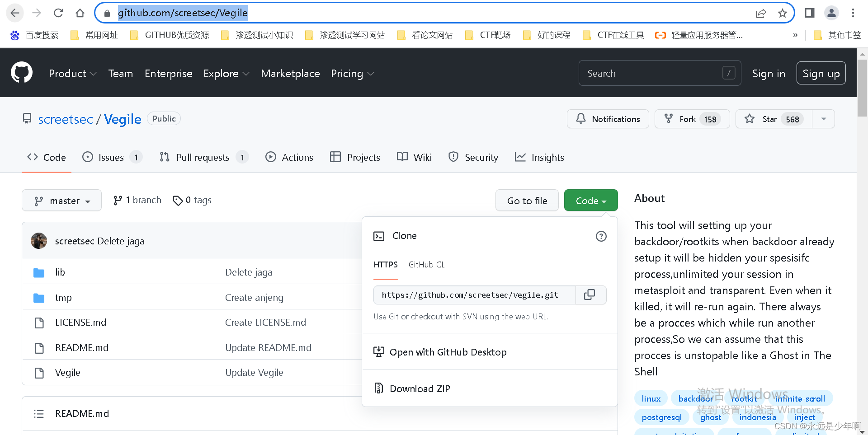Click the Sign in link
Screen dimensions: 868x435
coord(769,74)
